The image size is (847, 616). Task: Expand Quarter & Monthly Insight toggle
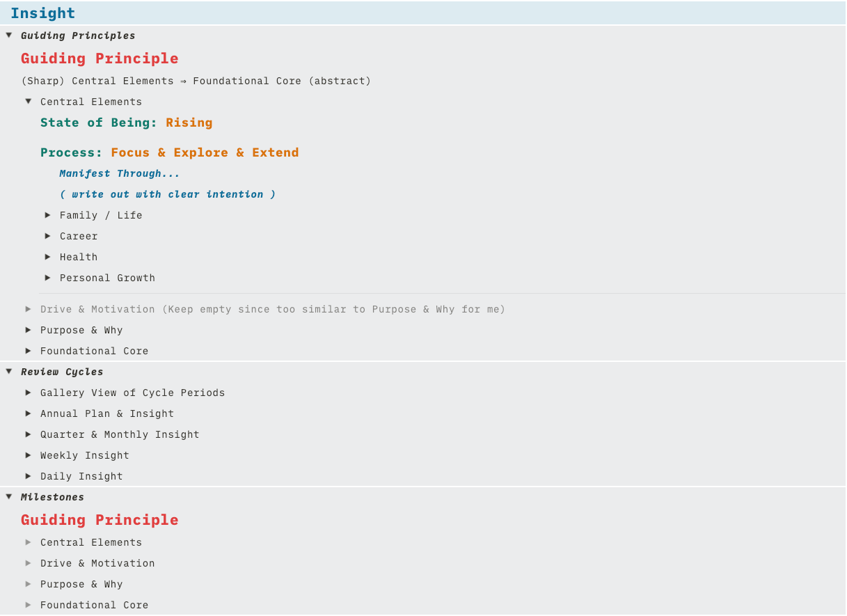[x=29, y=434]
